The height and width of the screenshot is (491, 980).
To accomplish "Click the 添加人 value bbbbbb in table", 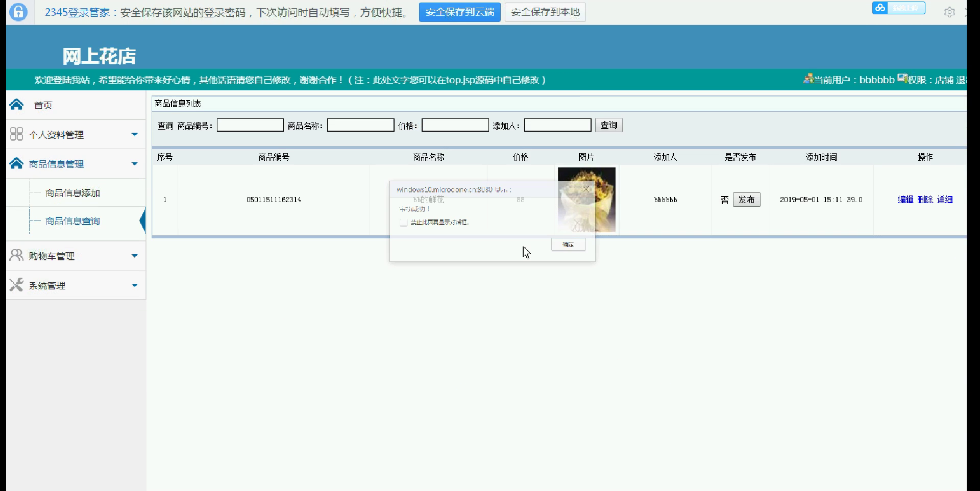I will (666, 200).
